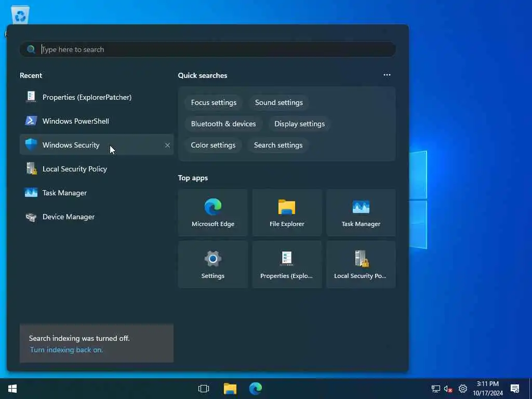
Task: Open Local Security Policy icon in Recent
Action: (x=31, y=169)
